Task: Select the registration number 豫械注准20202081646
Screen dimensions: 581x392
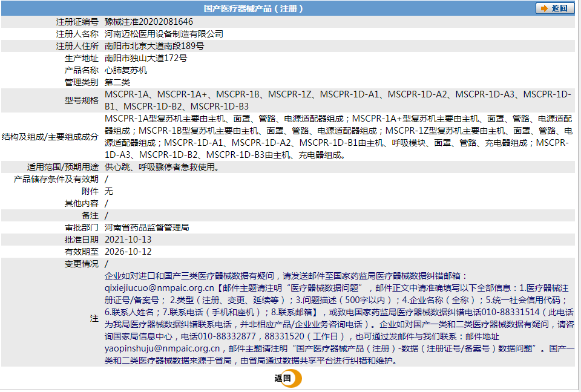Action: tap(149, 22)
